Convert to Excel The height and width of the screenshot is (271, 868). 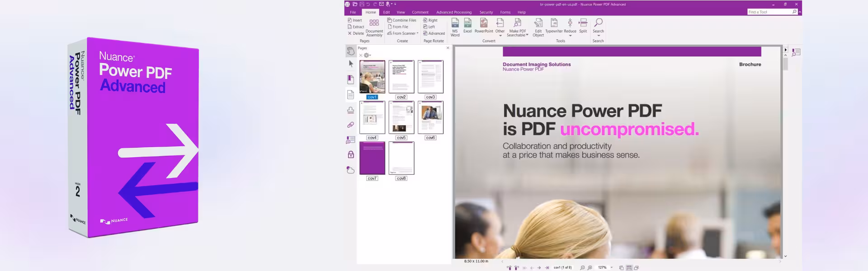point(467,25)
